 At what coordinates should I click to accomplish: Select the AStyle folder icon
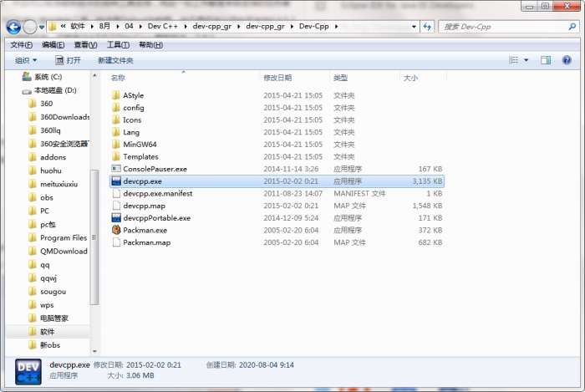pos(116,95)
